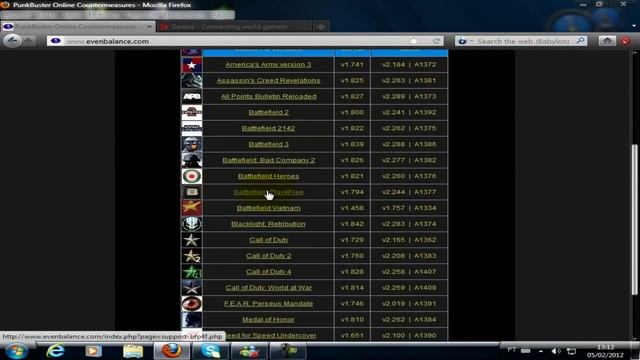Open Medal of Honor link

pos(268,319)
